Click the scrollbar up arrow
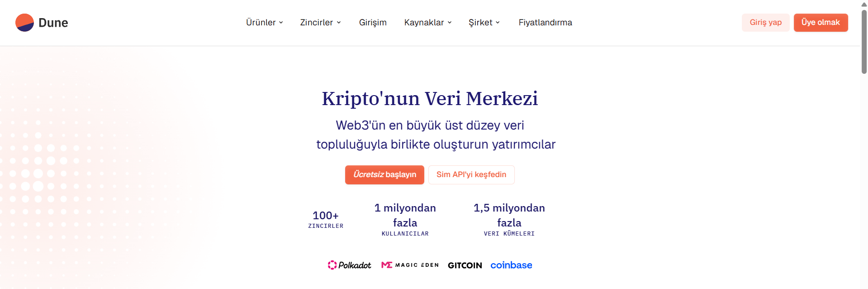 (x=863, y=5)
